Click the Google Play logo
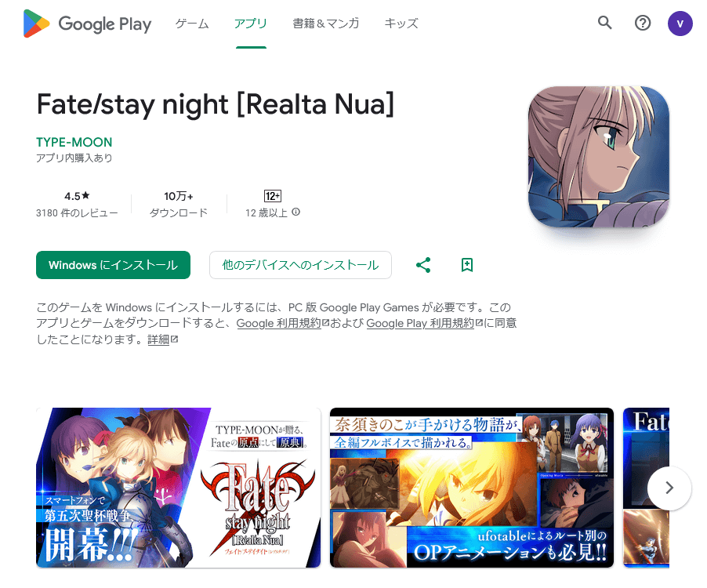The height and width of the screenshot is (588, 707). click(x=87, y=24)
